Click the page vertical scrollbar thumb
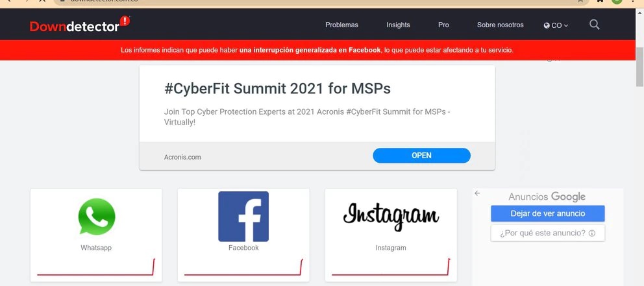The width and height of the screenshot is (644, 286). coord(639,67)
